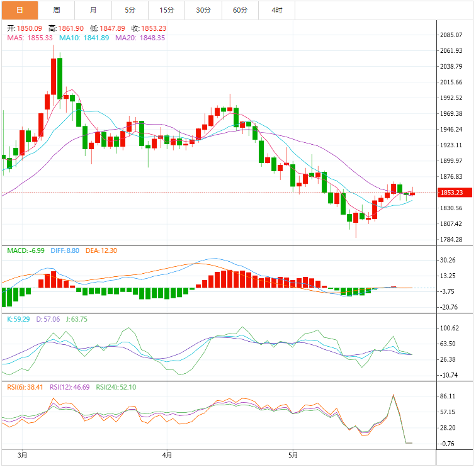Select the 日 daily timeframe tab
The image size is (476, 472).
(x=20, y=10)
